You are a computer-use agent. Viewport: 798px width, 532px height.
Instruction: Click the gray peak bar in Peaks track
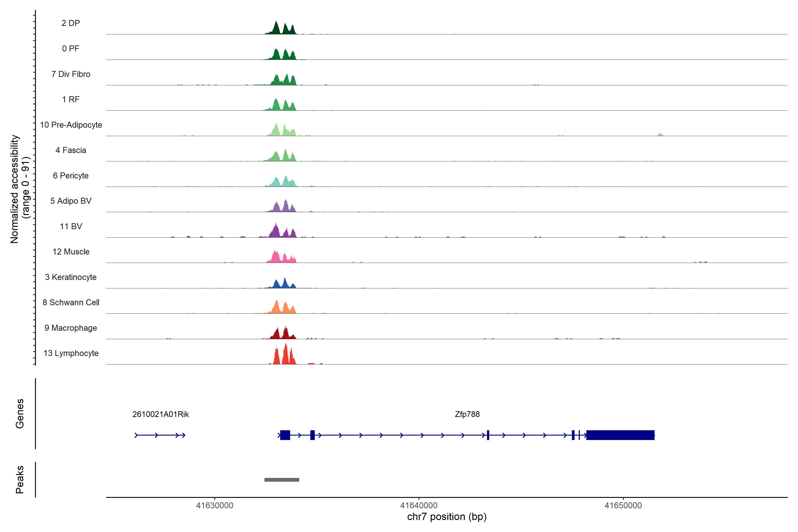pyautogui.click(x=282, y=479)
